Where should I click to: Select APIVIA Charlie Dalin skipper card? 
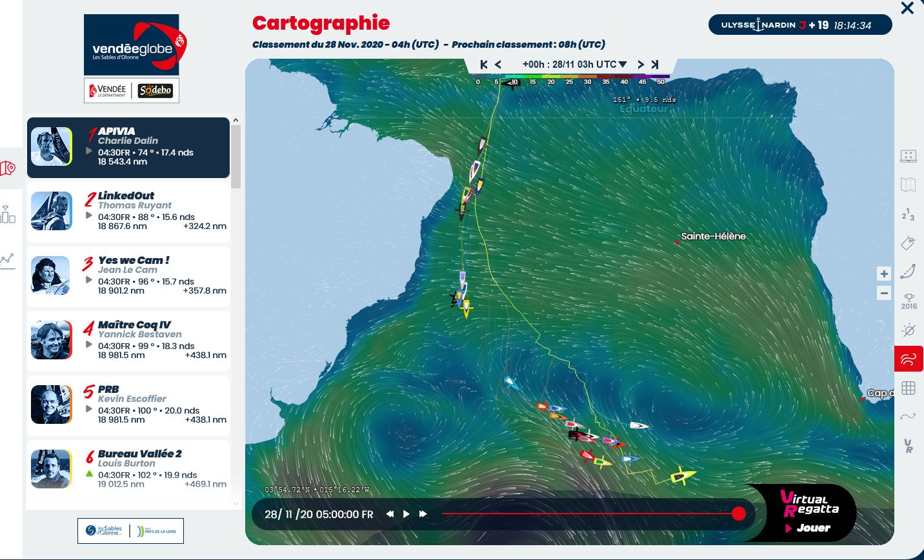pyautogui.click(x=128, y=147)
